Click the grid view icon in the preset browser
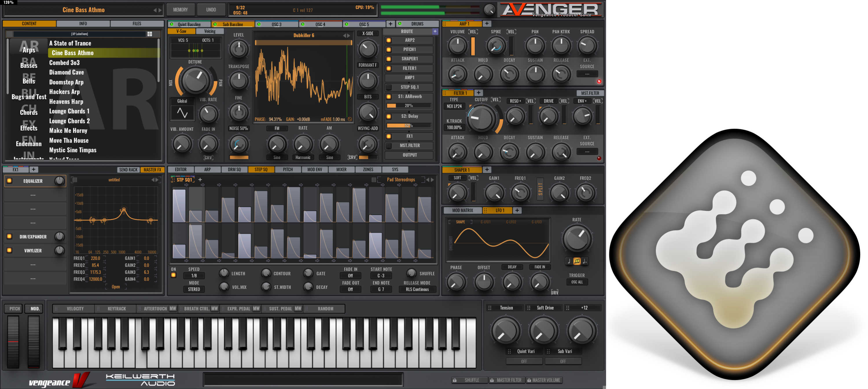Image resolution: width=868 pixels, height=389 pixels. pos(149,34)
